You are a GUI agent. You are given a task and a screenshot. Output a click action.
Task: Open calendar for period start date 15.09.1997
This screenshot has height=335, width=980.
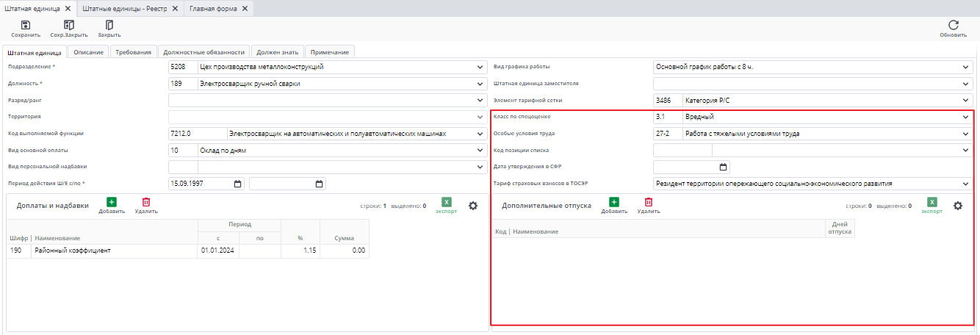pos(237,184)
